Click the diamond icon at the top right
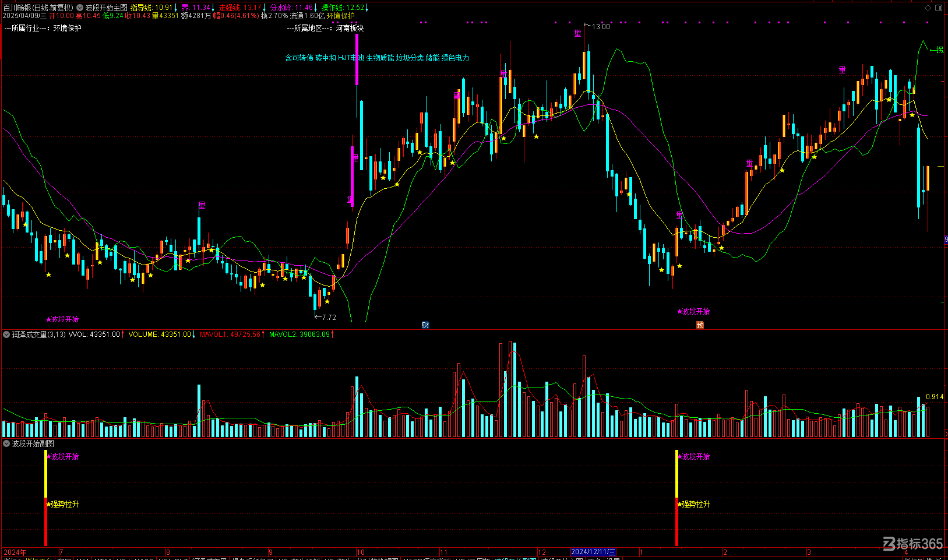Image resolution: width=948 pixels, height=560 pixels. (x=928, y=8)
